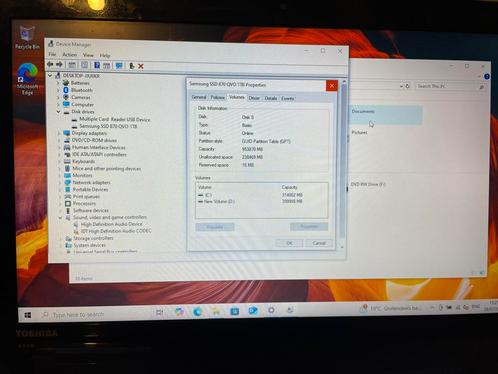Click the Processors category icon

coord(68,203)
